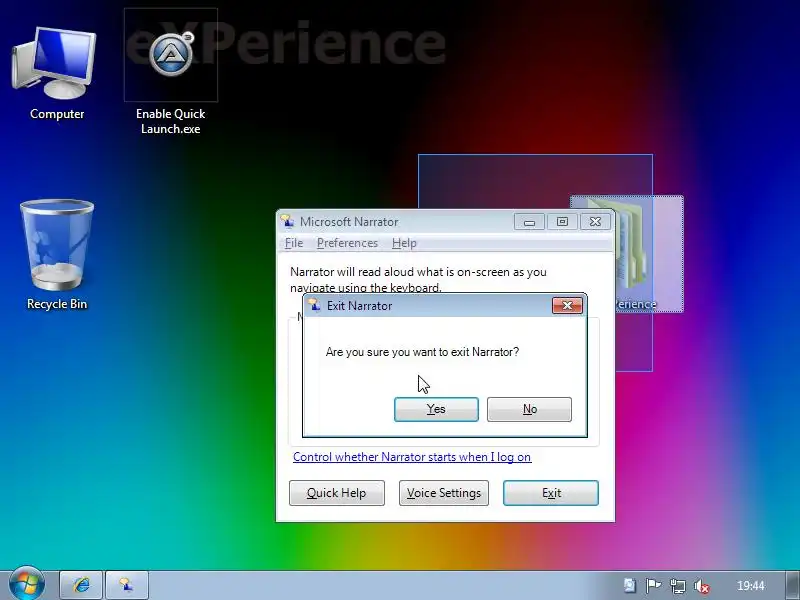The width and height of the screenshot is (800, 600).
Task: Close the Exit Narrator dialog
Action: pyautogui.click(x=567, y=305)
